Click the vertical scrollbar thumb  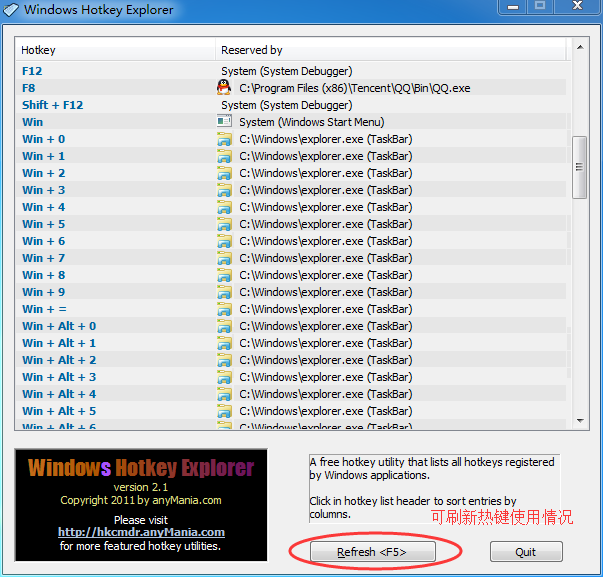coord(579,167)
